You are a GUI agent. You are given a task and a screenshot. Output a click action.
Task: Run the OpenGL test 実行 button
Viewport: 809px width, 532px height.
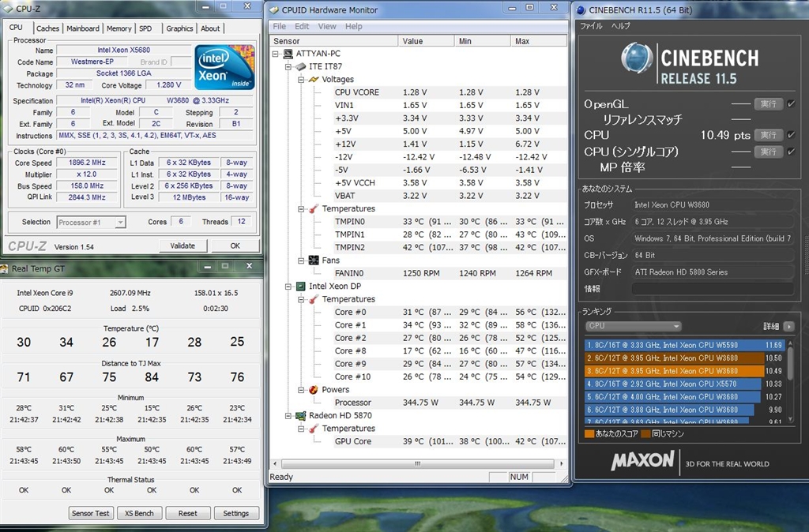coord(768,104)
